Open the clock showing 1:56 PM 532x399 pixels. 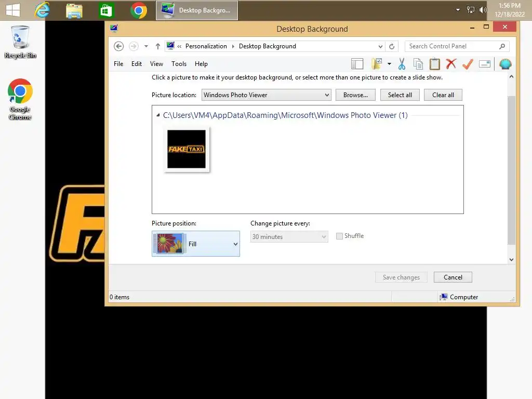click(x=509, y=10)
